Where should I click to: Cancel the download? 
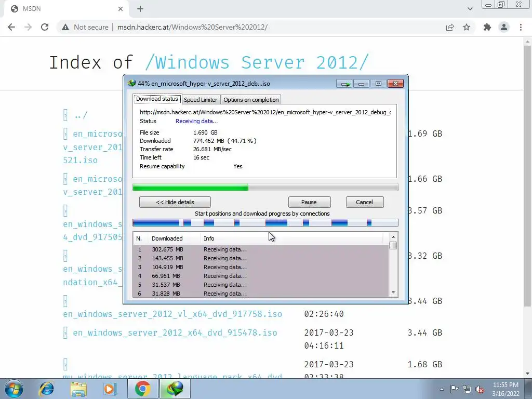point(364,202)
